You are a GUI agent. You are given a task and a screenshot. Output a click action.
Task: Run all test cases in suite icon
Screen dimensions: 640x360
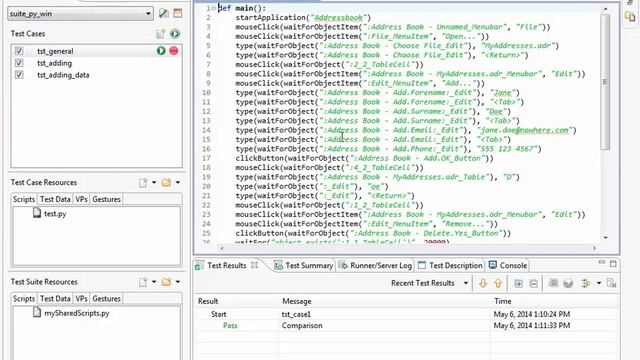175,34
